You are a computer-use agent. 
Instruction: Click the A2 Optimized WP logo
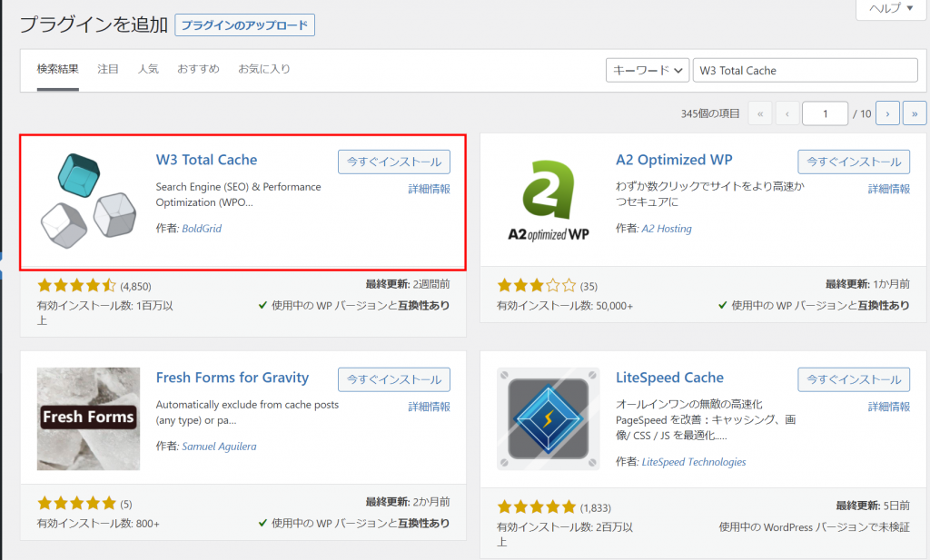[549, 201]
